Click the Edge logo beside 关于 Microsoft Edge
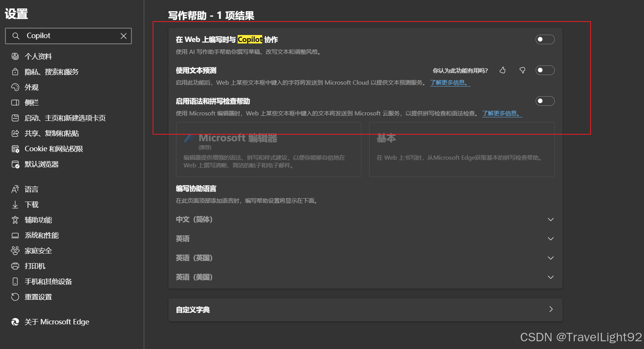The image size is (644, 349). pos(15,322)
